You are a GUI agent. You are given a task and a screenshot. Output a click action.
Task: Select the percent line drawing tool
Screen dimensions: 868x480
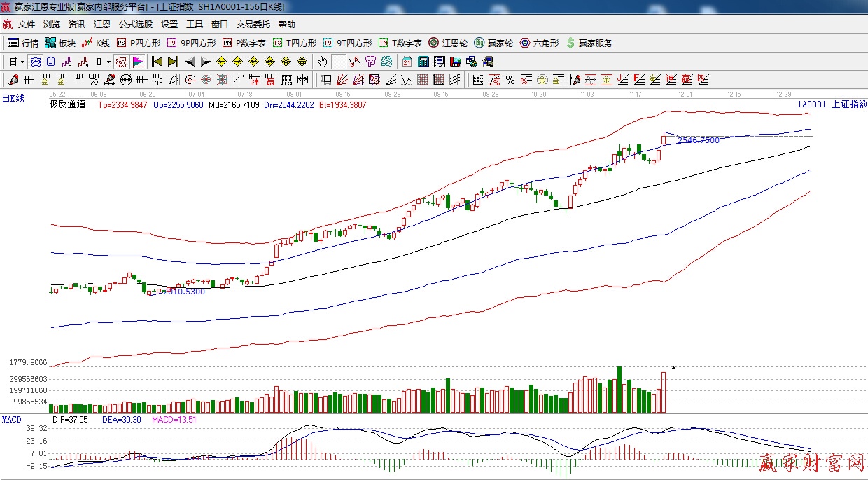[x=510, y=80]
